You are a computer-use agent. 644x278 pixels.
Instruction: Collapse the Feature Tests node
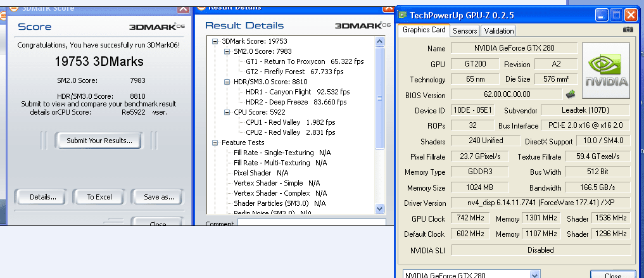tap(215, 142)
